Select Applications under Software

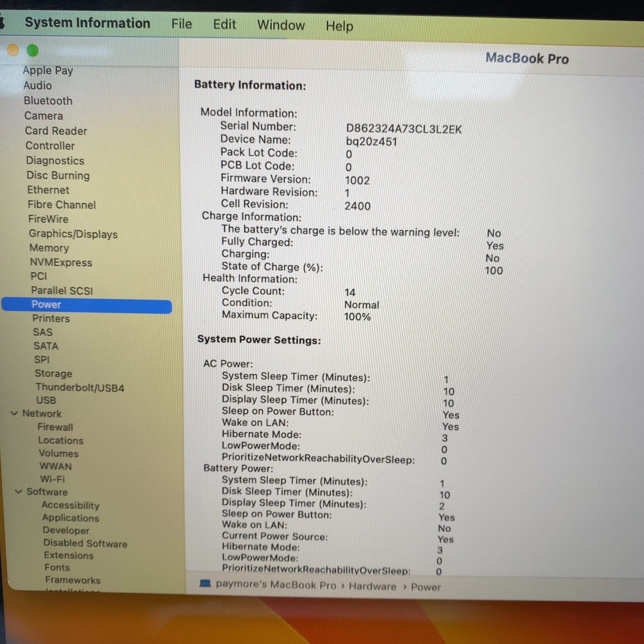(x=71, y=518)
